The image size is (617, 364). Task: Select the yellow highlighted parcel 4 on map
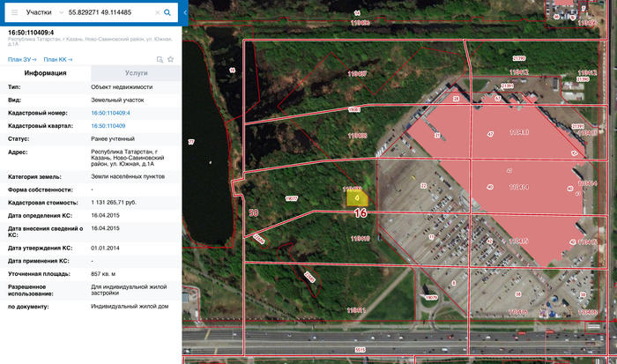[357, 197]
